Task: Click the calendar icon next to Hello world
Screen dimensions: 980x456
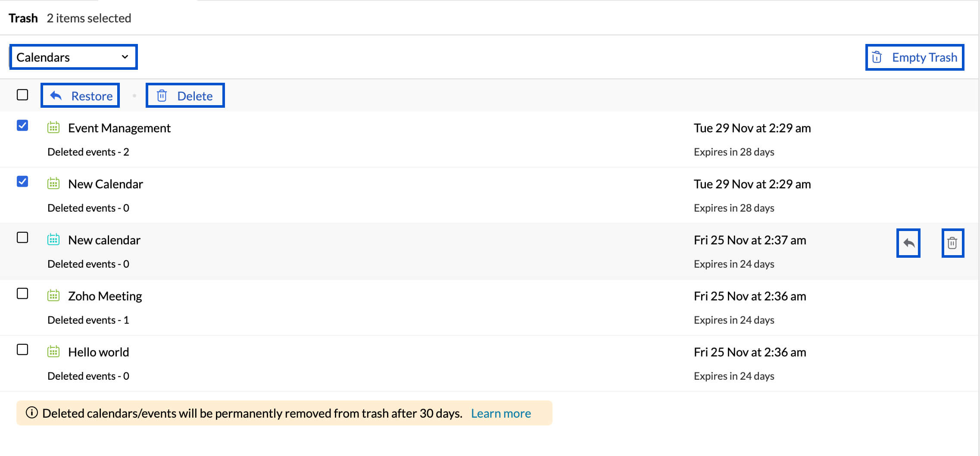Action: (x=53, y=352)
